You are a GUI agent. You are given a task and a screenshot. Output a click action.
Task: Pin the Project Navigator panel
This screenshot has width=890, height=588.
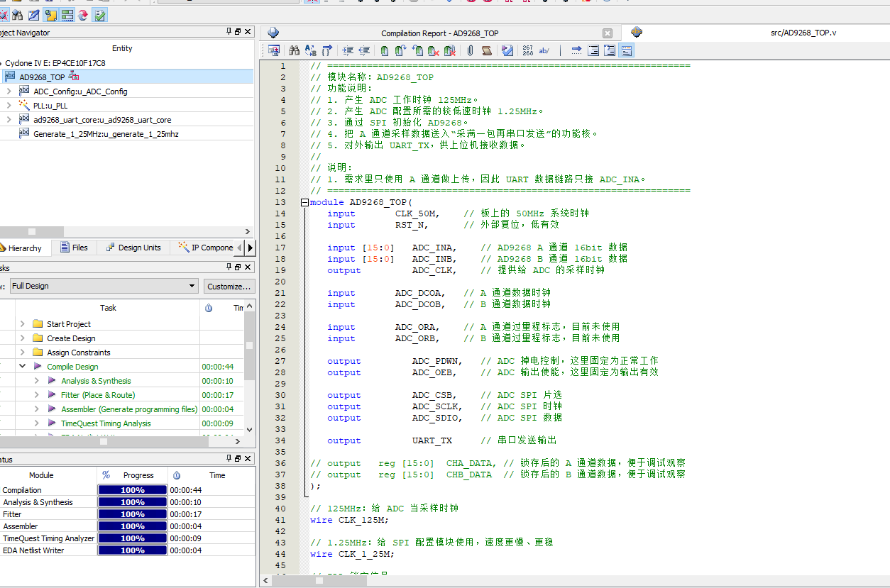tap(229, 32)
